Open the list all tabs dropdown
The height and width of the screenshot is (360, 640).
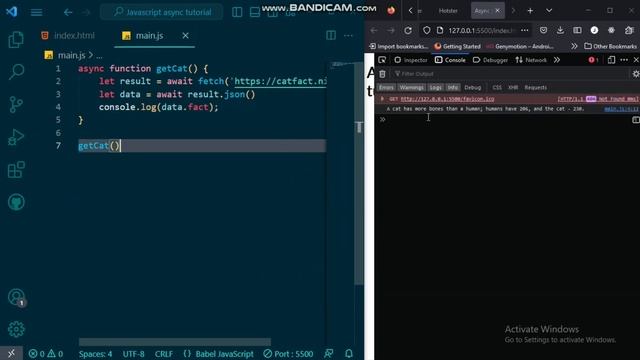pos(549,11)
